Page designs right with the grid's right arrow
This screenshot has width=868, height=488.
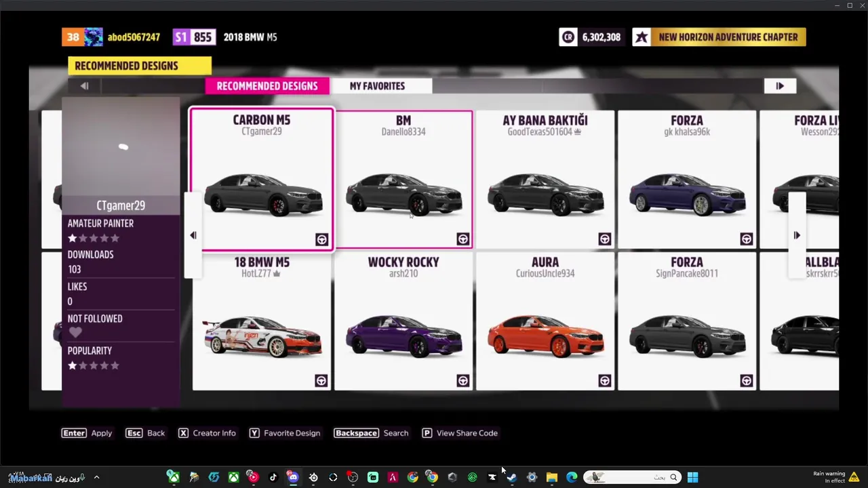click(x=797, y=235)
